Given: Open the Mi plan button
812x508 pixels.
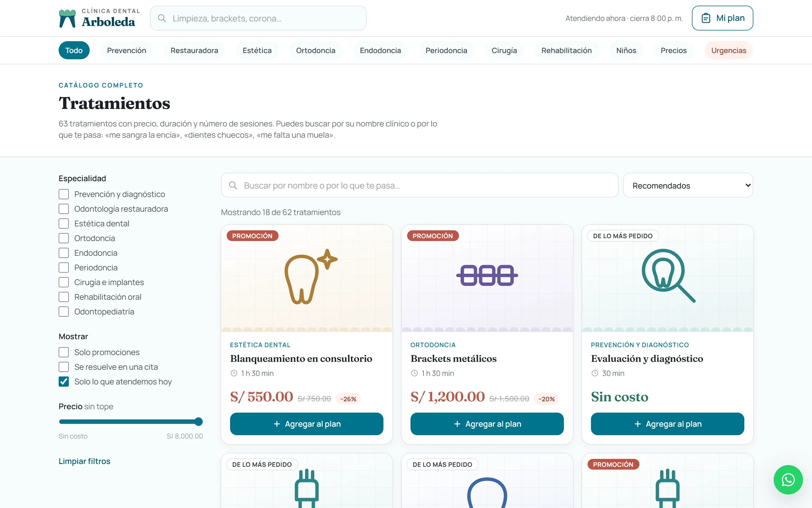Looking at the screenshot, I should 722,18.
